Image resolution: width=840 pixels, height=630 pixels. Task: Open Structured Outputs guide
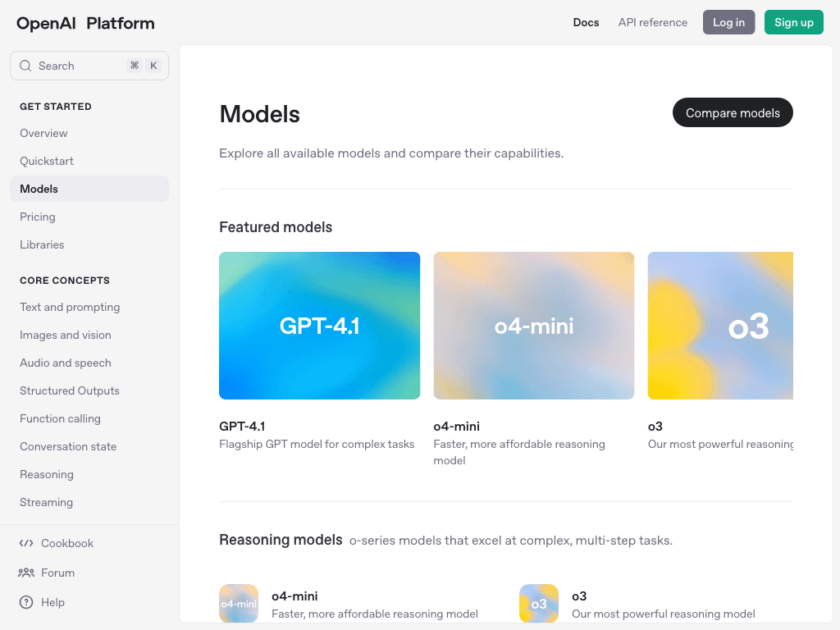[x=89, y=390]
